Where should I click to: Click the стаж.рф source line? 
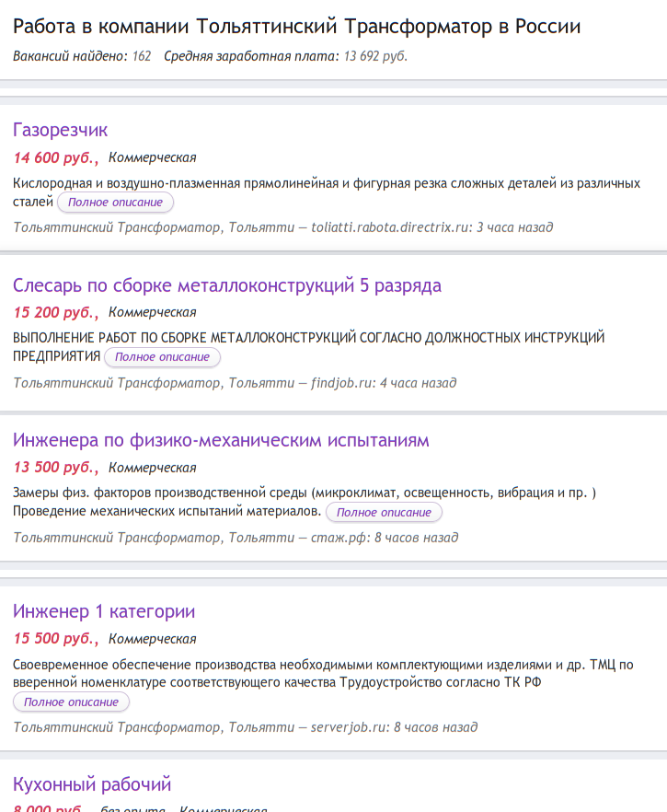coord(236,538)
